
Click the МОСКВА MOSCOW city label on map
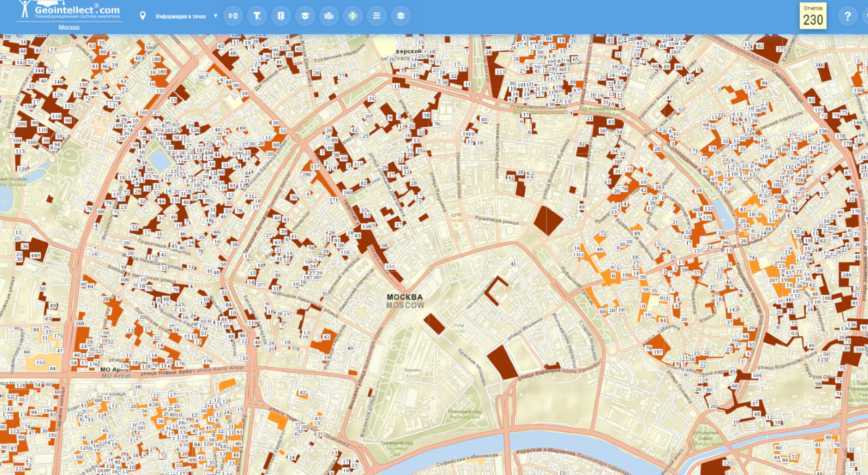tap(405, 301)
